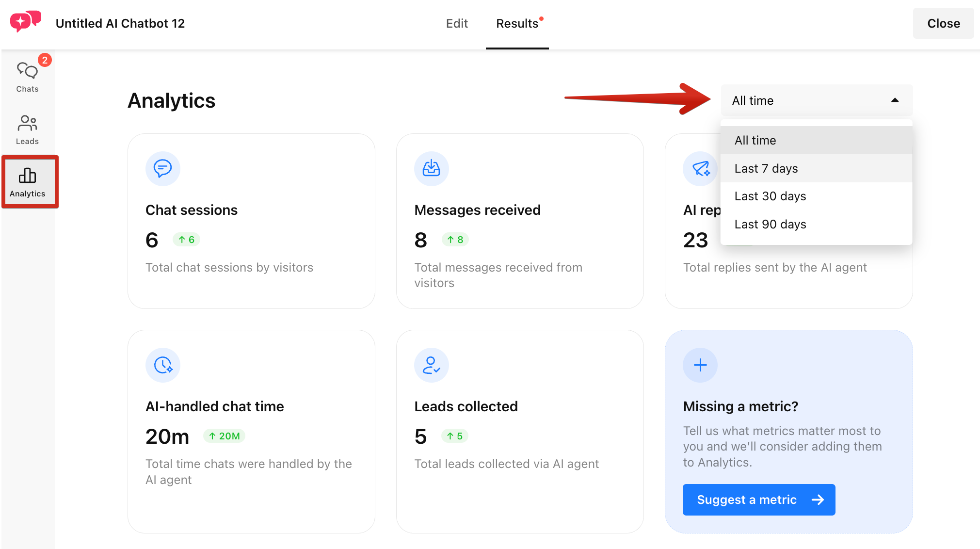Switch to the Results tab
Screen dimensions: 980x549
(x=517, y=23)
